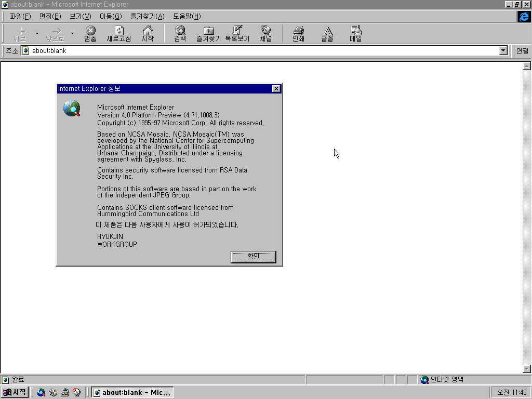Click the IE icon in the title bar

point(5,4)
